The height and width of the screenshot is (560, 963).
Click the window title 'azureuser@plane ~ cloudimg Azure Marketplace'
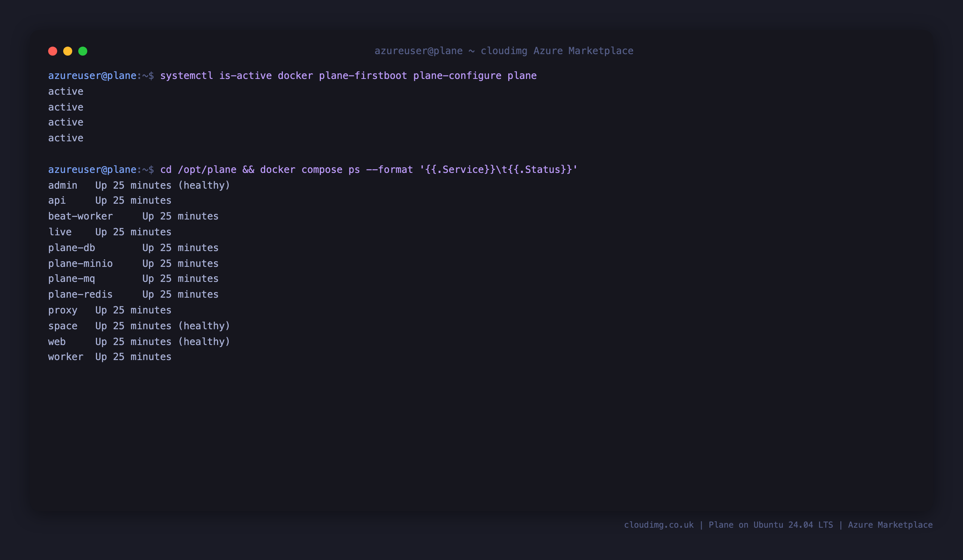504,51
